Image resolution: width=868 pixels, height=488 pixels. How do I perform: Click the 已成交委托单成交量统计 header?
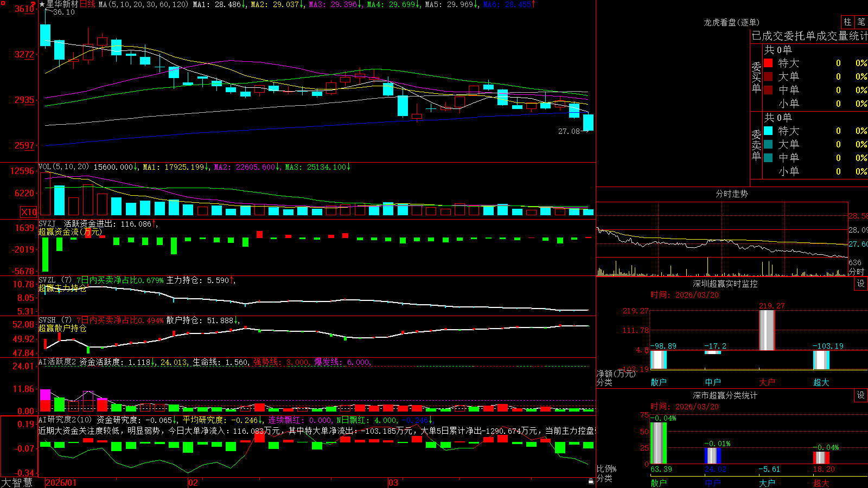[x=809, y=36]
